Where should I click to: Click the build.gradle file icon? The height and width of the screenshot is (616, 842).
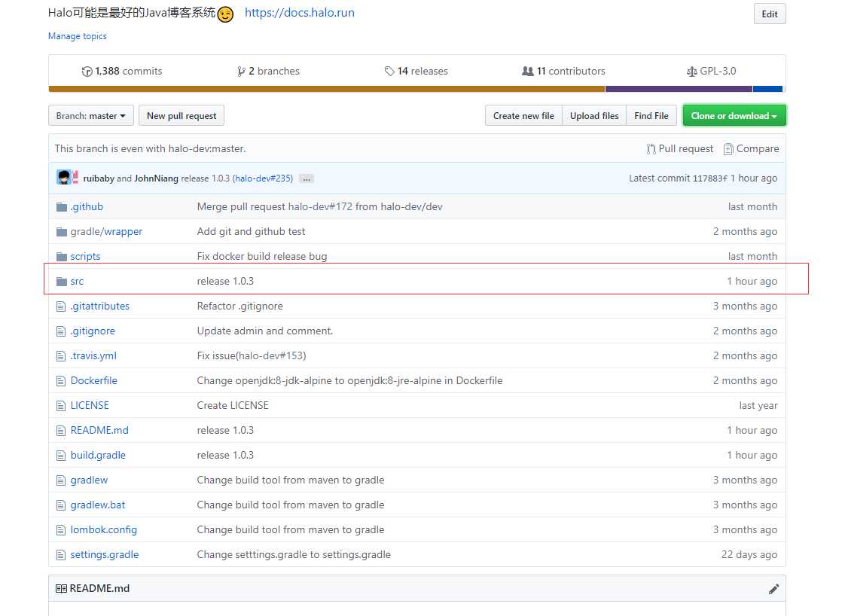[61, 456]
